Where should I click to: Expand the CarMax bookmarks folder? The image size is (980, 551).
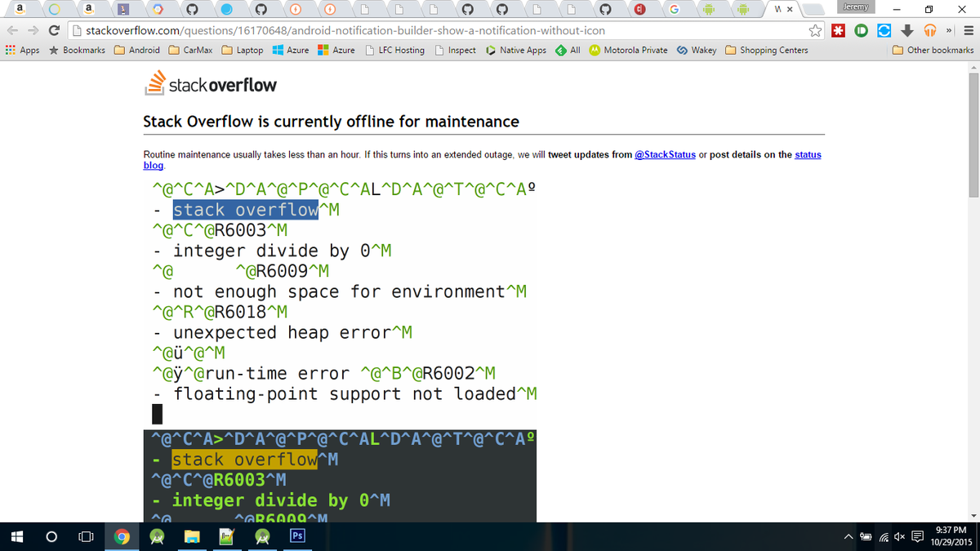coord(191,50)
